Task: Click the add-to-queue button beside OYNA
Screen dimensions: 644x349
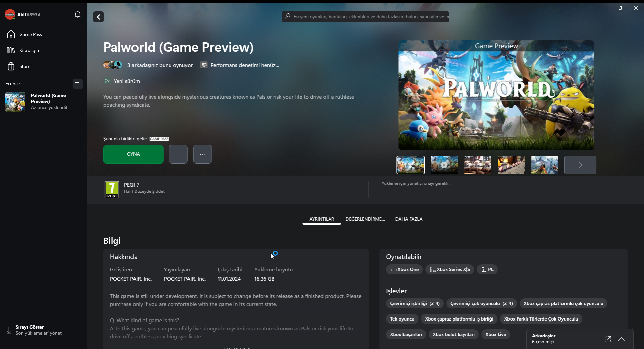Action: pos(178,154)
